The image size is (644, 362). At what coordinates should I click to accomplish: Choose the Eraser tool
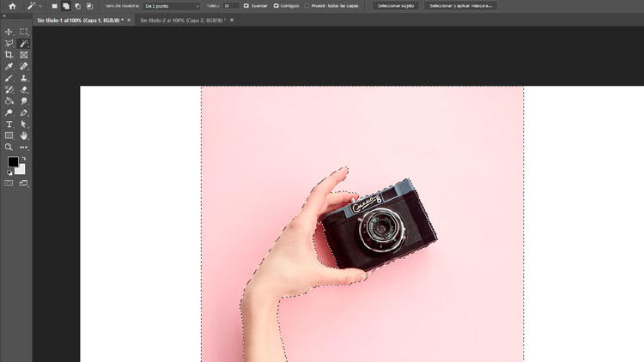[24, 89]
